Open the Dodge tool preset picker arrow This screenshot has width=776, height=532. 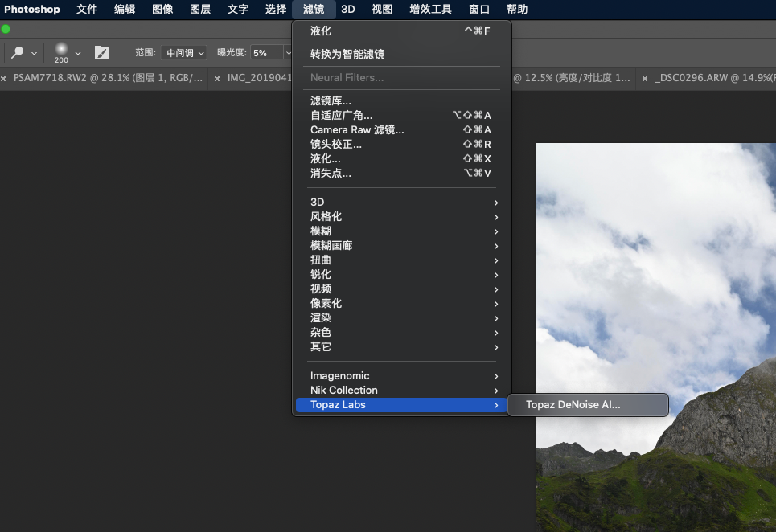coord(34,53)
